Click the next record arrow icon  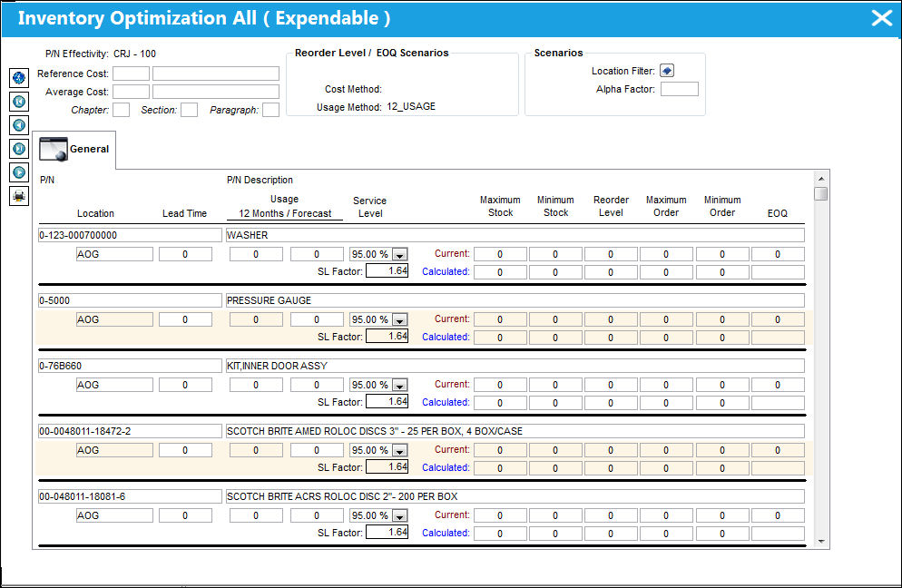pyautogui.click(x=19, y=172)
